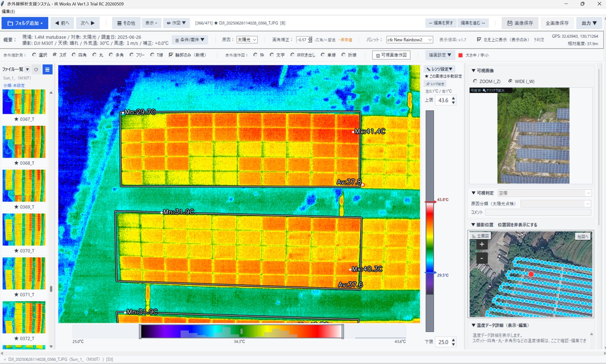Open the ファイル一覧 dropdown arrow
This screenshot has width=606, height=364.
[x=27, y=69]
